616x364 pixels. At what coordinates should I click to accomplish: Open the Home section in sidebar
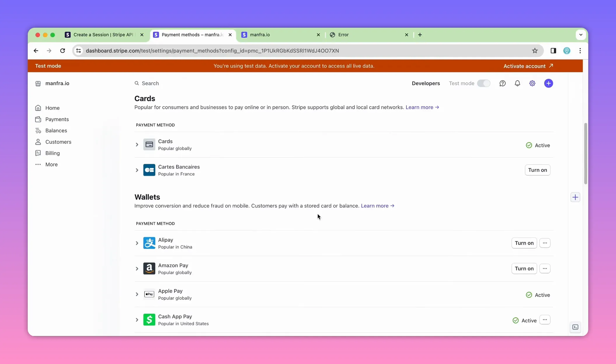click(52, 108)
